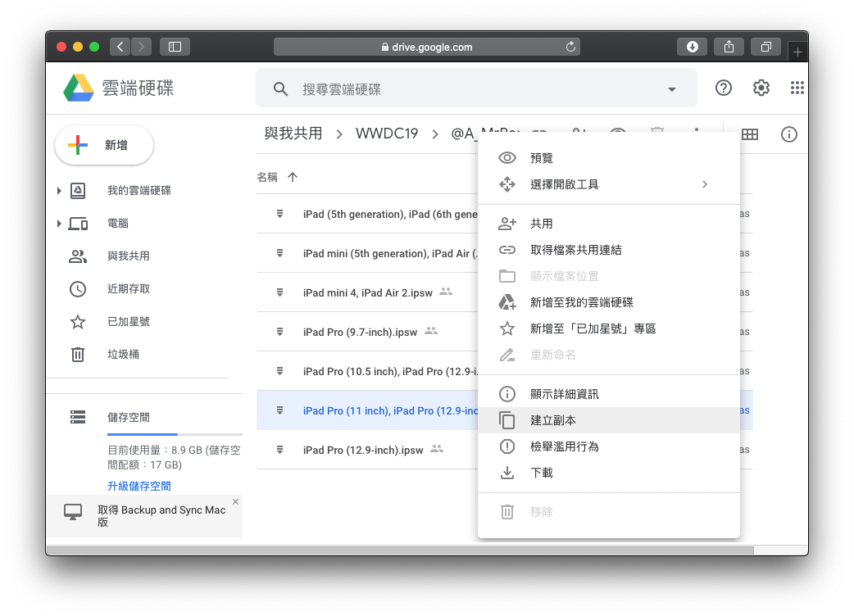Sort by 名稱 column header

pyautogui.click(x=267, y=178)
